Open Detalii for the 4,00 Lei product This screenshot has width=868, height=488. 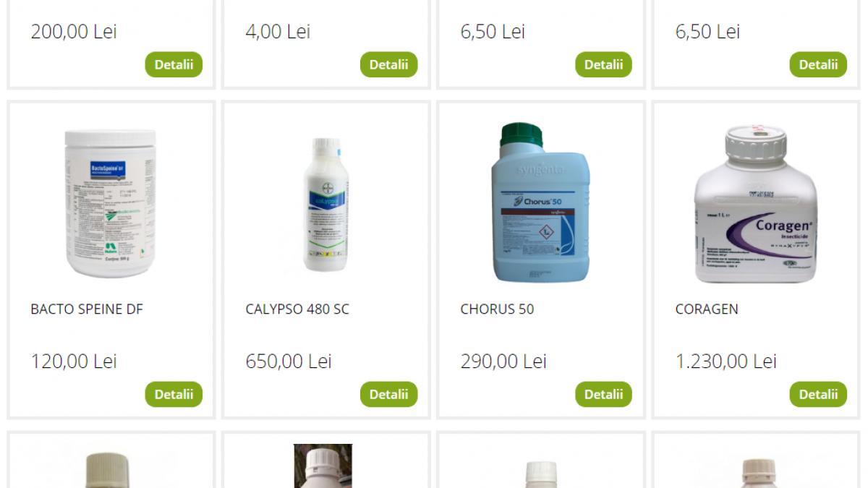point(388,64)
